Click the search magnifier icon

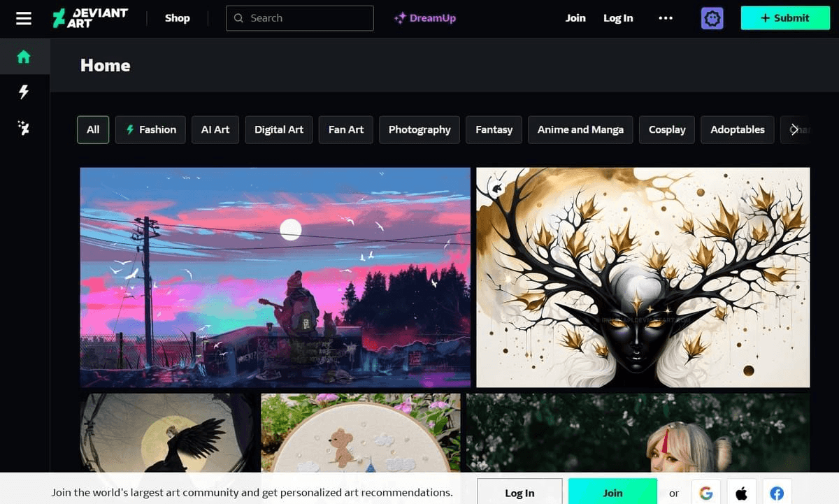click(239, 18)
